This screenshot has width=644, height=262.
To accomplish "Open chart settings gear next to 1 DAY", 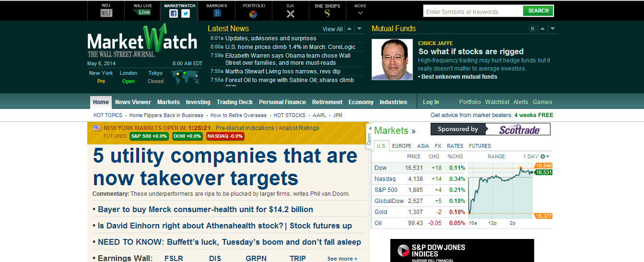I will [545, 156].
